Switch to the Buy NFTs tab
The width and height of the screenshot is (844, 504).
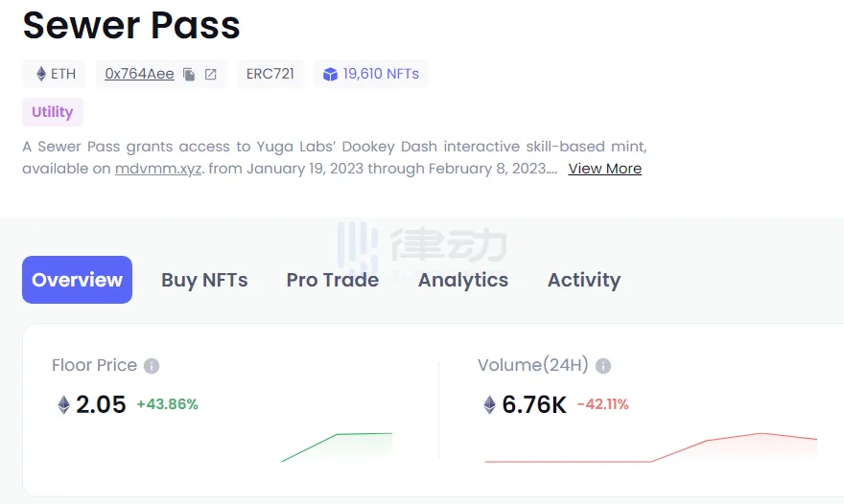pos(204,280)
